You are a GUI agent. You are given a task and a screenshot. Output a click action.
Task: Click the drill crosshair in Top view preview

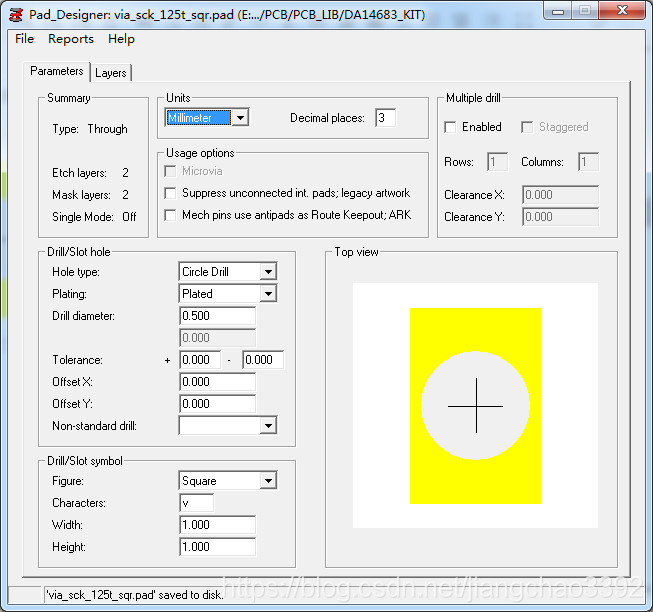click(x=475, y=405)
